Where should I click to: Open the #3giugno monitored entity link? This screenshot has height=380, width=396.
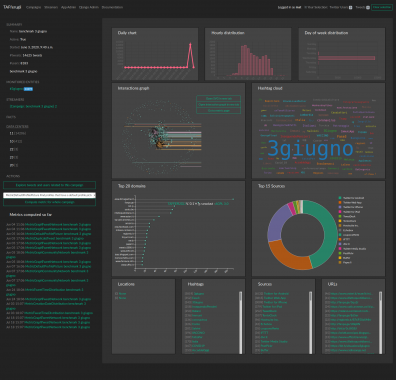[16, 89]
